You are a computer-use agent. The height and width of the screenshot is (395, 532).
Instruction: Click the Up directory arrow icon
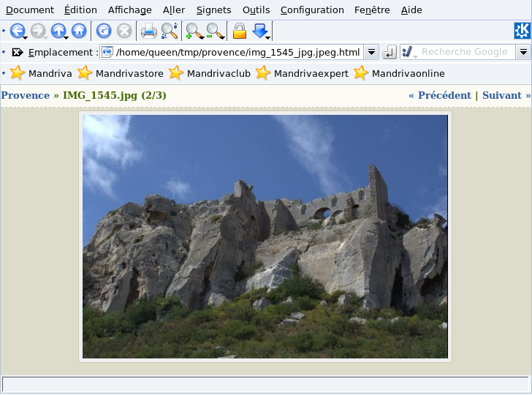tap(58, 31)
